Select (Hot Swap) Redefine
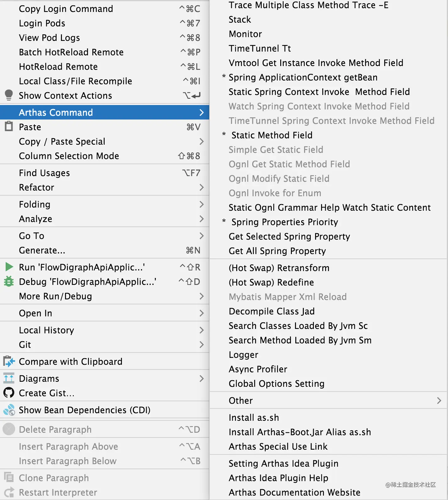 (328, 282)
